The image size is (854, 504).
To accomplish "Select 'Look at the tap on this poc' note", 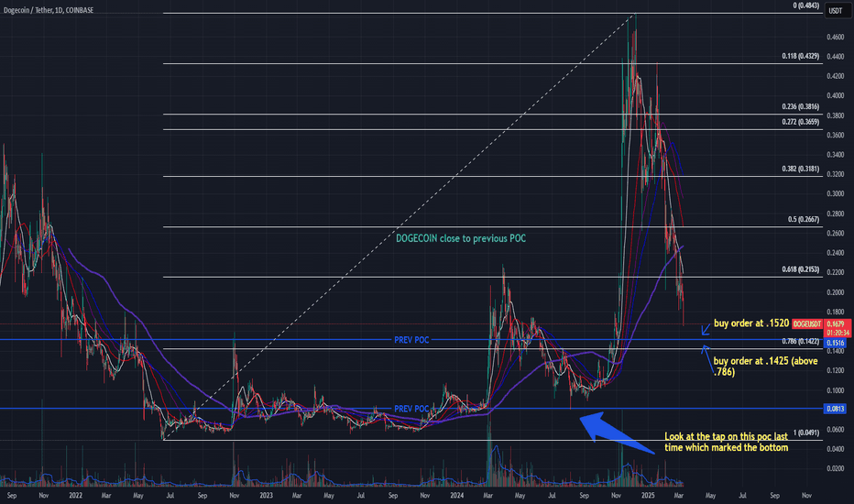I will click(726, 442).
